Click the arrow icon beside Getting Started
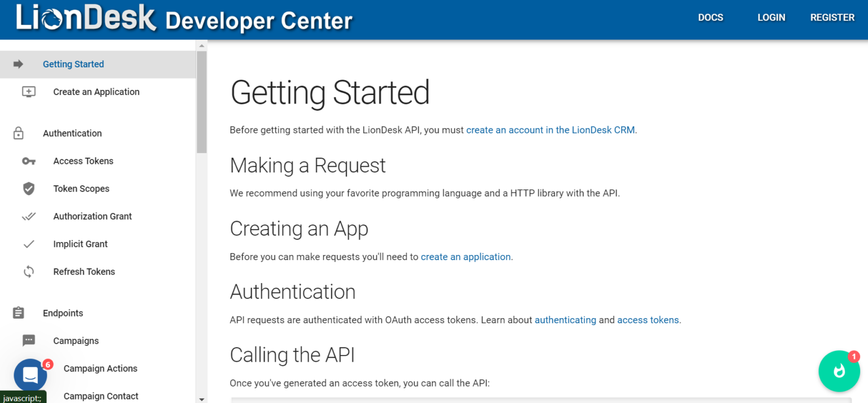The image size is (868, 403). [x=18, y=64]
